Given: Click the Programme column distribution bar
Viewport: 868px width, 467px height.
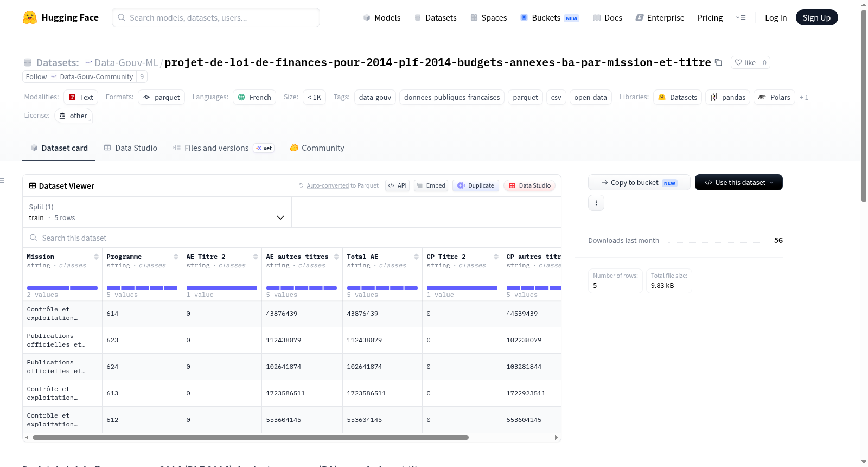Looking at the screenshot, I should click(x=142, y=288).
